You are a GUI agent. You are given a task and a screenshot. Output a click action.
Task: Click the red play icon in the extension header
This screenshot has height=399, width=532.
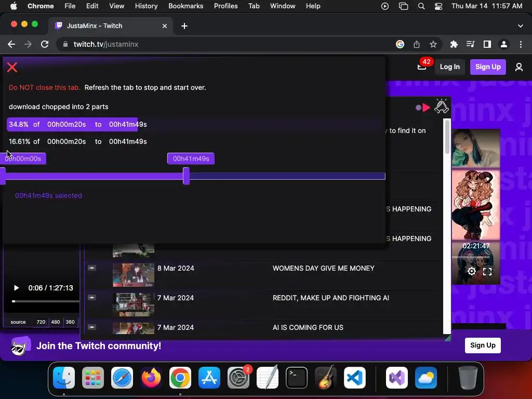(x=427, y=108)
